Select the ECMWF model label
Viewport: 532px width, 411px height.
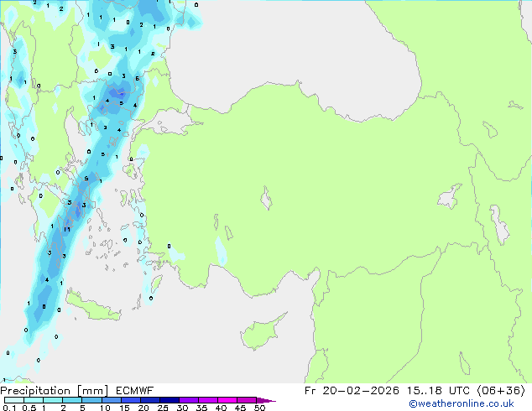tap(135, 391)
